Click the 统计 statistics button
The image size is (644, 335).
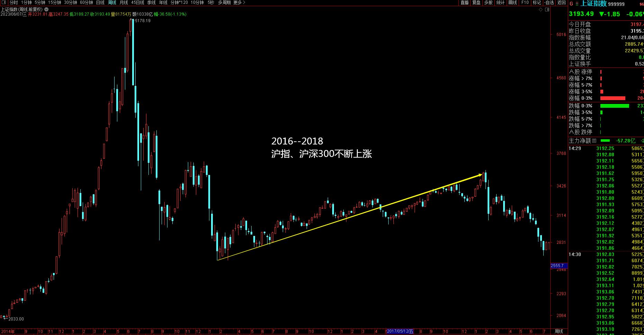pyautogui.click(x=500, y=2)
